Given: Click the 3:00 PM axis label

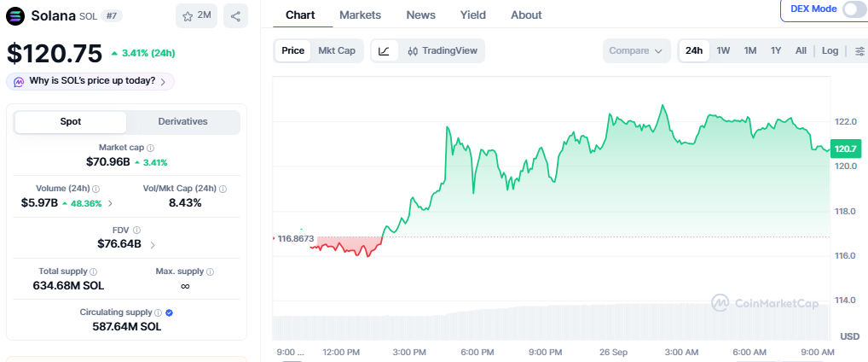Looking at the screenshot, I should point(410,352).
